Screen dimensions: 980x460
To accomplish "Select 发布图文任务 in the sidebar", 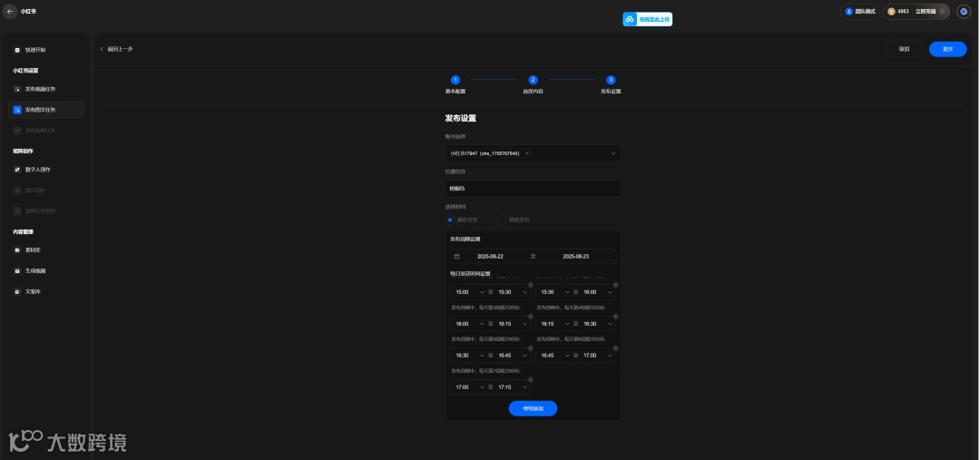I will (x=47, y=110).
